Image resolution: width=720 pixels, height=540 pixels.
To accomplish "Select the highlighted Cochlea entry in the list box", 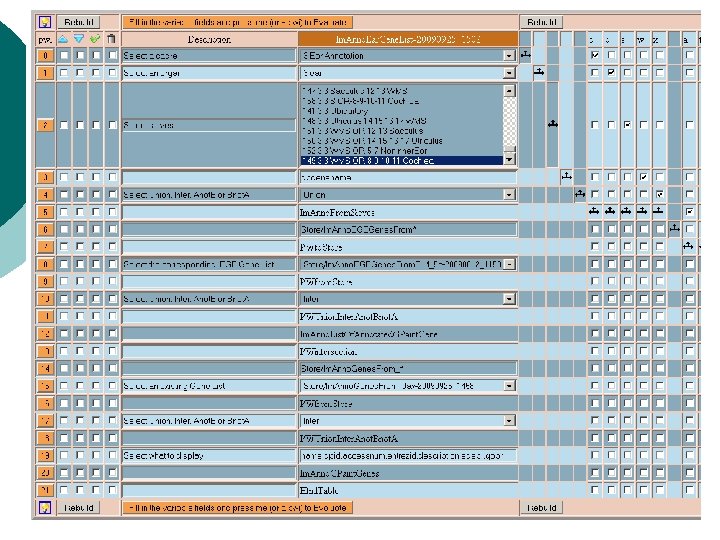I will coord(402,161).
